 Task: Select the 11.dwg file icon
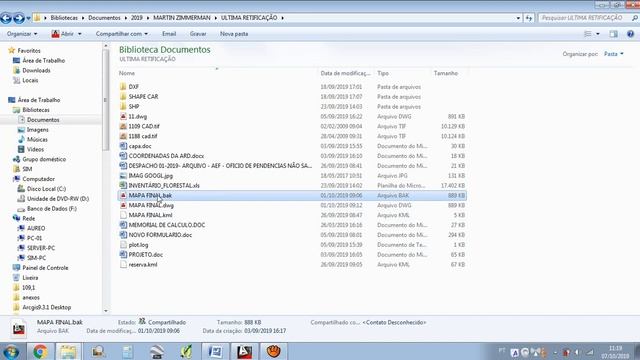coord(123,116)
